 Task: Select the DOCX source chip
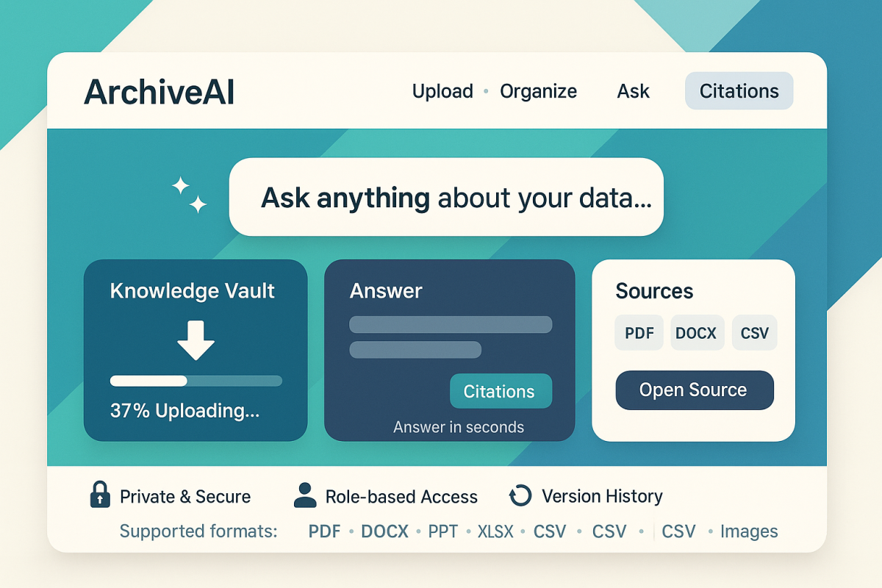696,333
